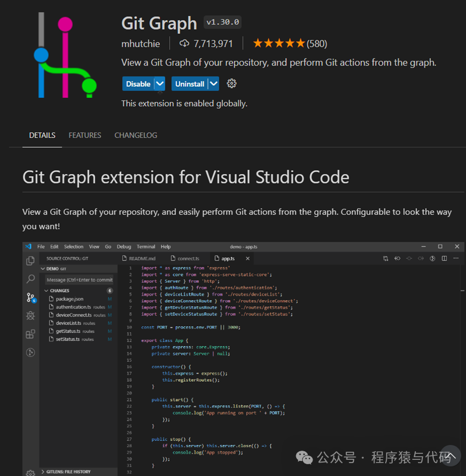Click the commit Message input box
The image size is (466, 476).
pyautogui.click(x=80, y=279)
